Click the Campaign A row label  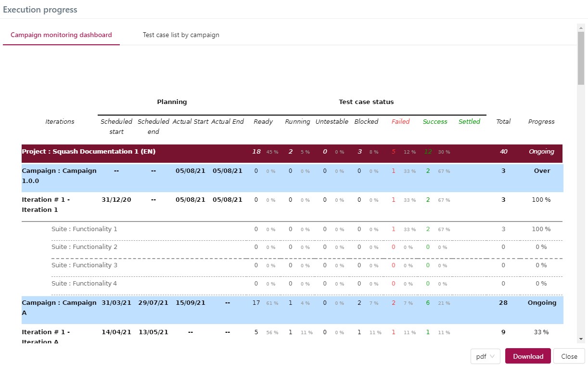point(59,308)
